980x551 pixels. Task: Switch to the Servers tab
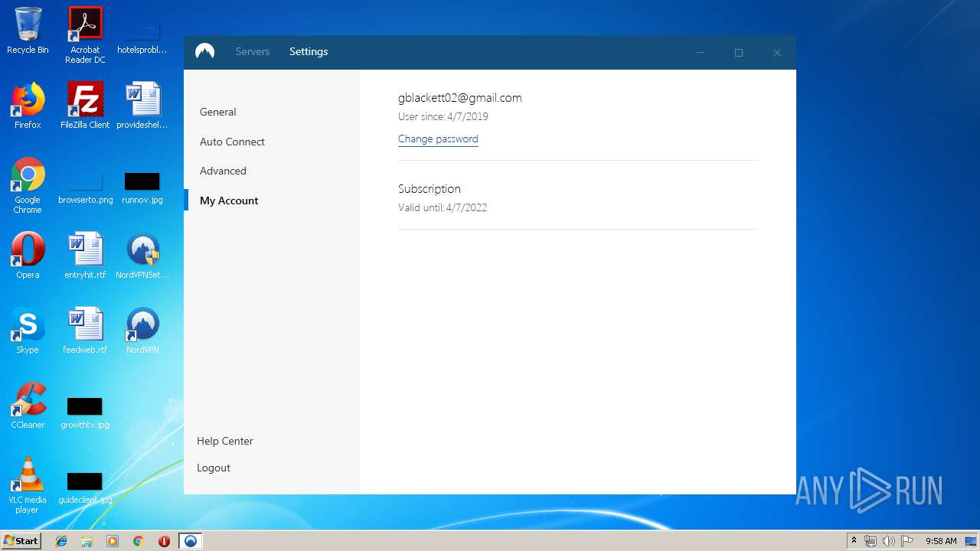pyautogui.click(x=253, y=51)
